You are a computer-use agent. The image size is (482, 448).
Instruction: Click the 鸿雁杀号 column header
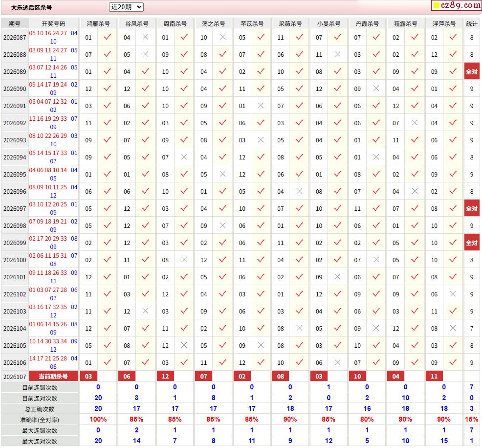98,23
